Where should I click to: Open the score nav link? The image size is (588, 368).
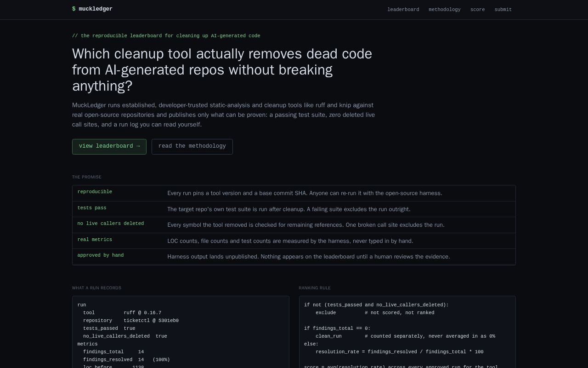[477, 9]
